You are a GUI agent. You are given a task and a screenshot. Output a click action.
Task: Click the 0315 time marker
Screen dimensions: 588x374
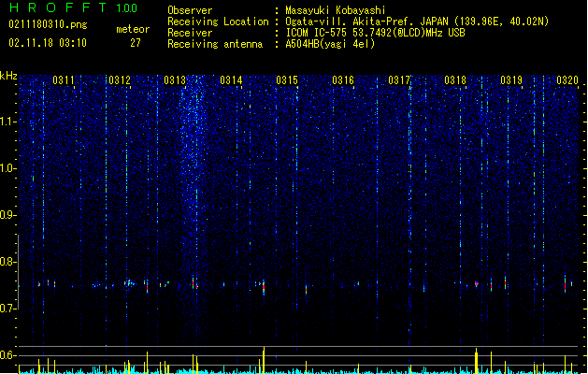[x=287, y=80]
